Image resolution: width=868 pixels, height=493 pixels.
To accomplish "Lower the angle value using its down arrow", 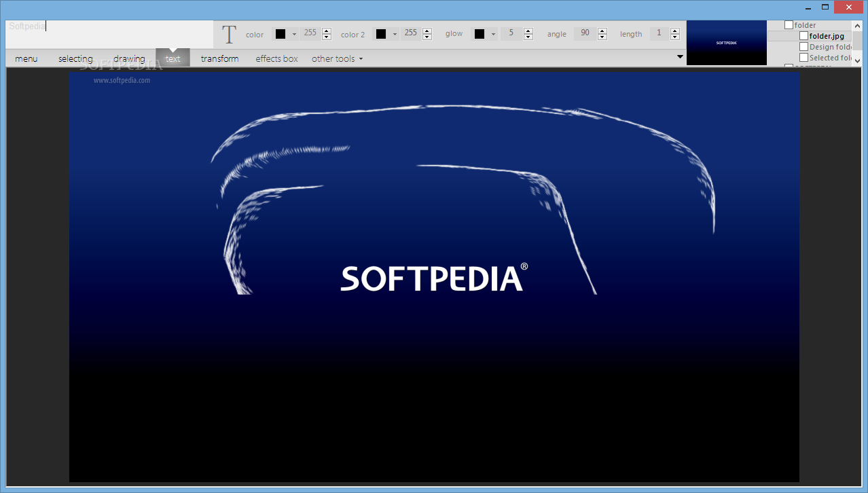I will (602, 37).
